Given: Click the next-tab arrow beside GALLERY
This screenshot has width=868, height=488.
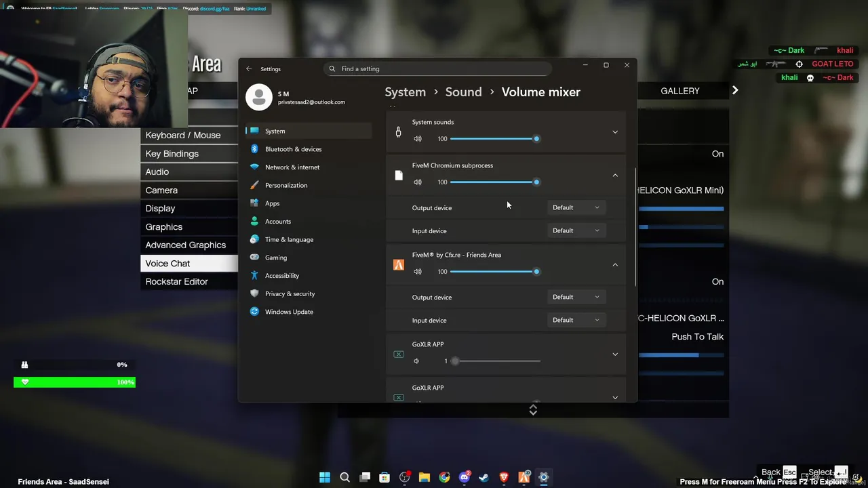Looking at the screenshot, I should (735, 90).
